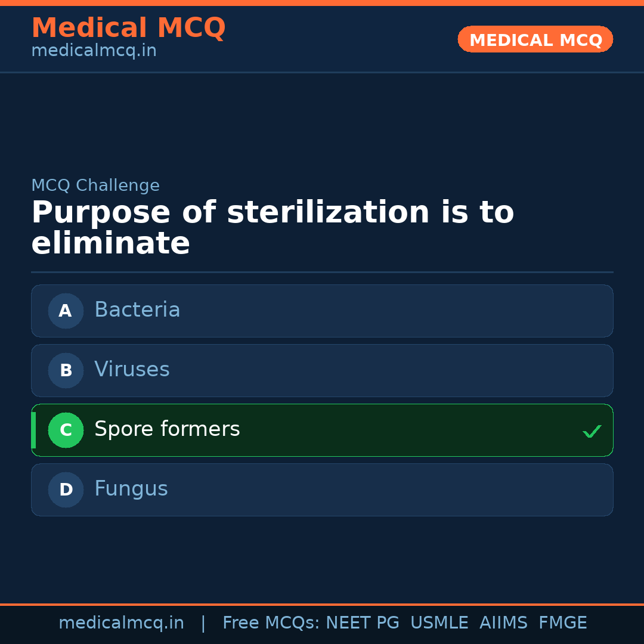This screenshot has height=644, width=644.
Task: Click the MCQ Challenge label
Action: 95,185
